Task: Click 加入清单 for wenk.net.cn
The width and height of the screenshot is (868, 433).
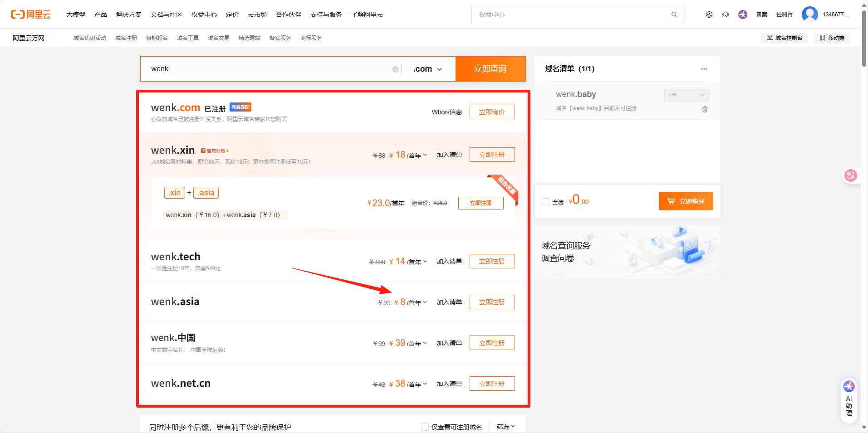Action: pyautogui.click(x=449, y=384)
